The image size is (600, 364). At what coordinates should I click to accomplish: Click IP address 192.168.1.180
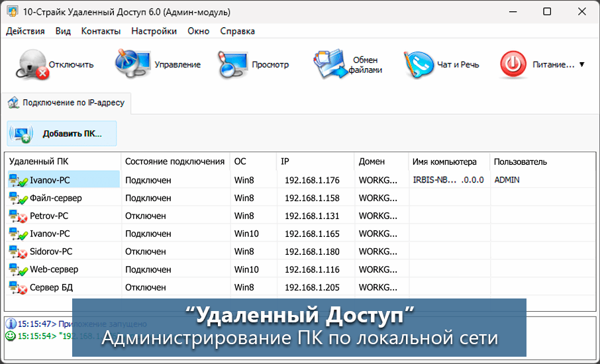(312, 251)
